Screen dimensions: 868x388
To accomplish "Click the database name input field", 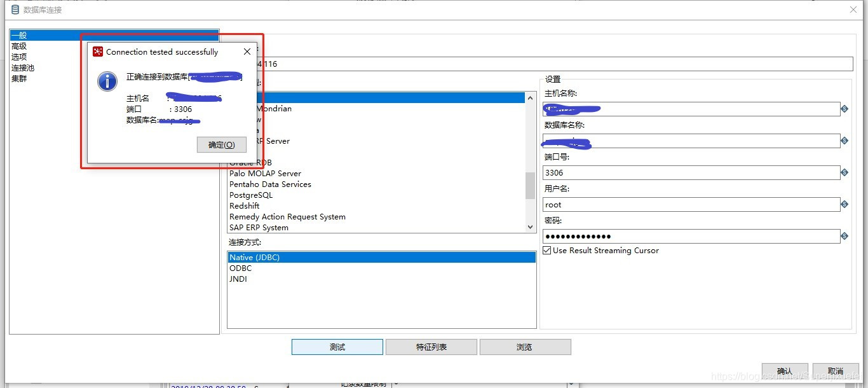I will click(691, 141).
